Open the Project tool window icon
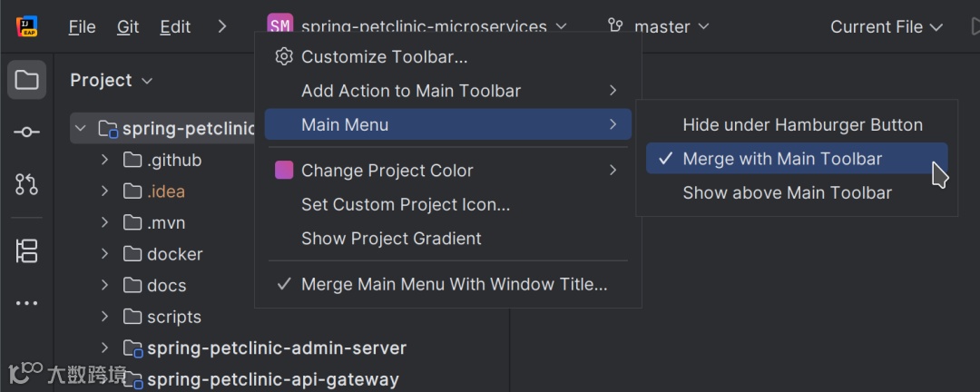 click(26, 80)
